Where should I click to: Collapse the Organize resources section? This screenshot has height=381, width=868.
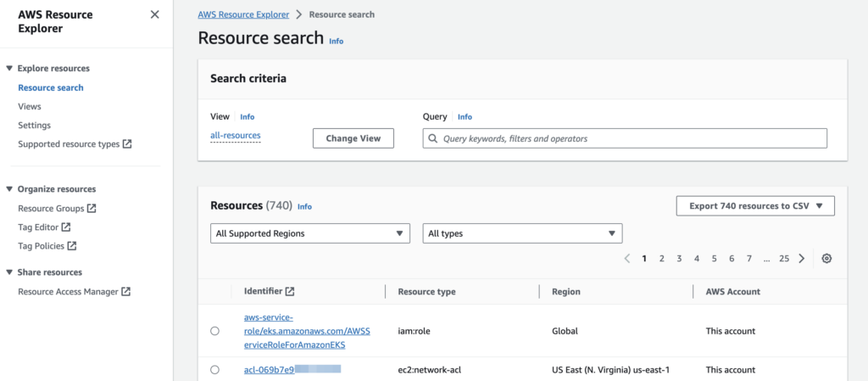pos(9,189)
